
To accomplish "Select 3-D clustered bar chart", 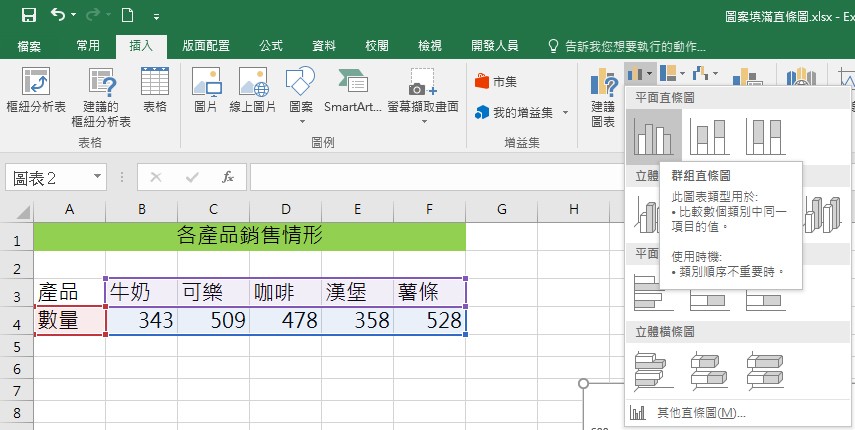I will pos(653,372).
